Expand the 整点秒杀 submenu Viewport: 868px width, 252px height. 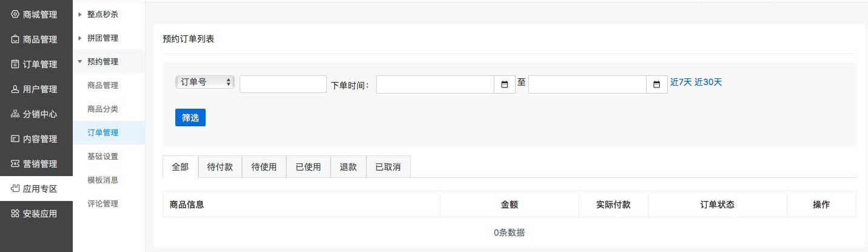(109, 14)
